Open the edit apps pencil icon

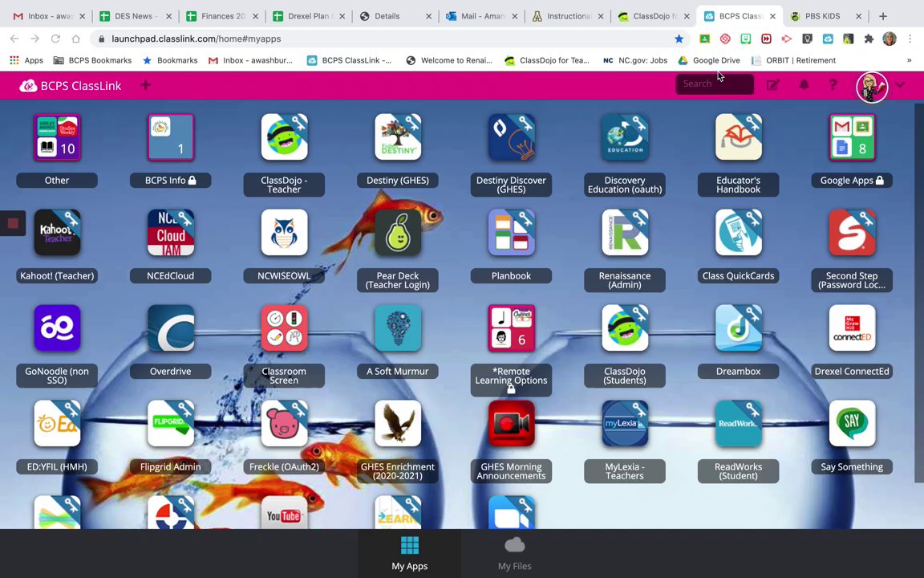click(772, 85)
